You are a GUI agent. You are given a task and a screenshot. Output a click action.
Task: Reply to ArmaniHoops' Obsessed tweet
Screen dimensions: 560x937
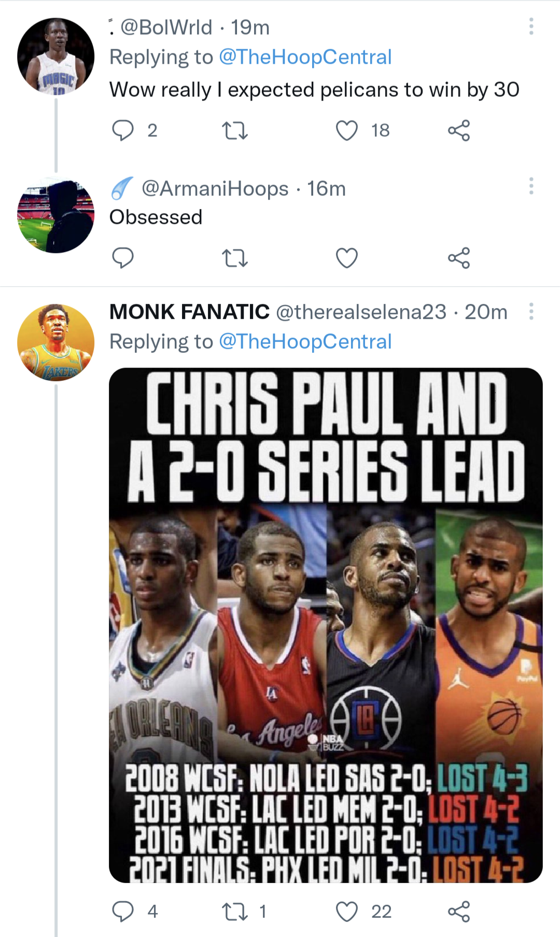(123, 258)
